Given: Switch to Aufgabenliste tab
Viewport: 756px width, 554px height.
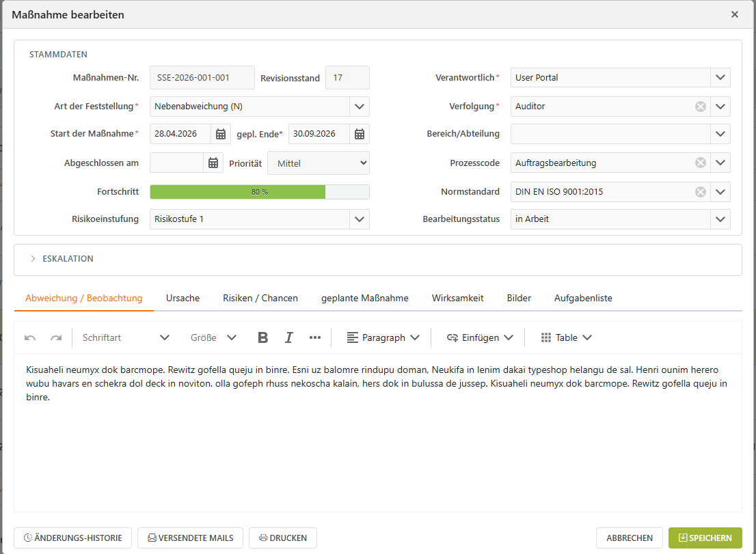Looking at the screenshot, I should point(583,299).
